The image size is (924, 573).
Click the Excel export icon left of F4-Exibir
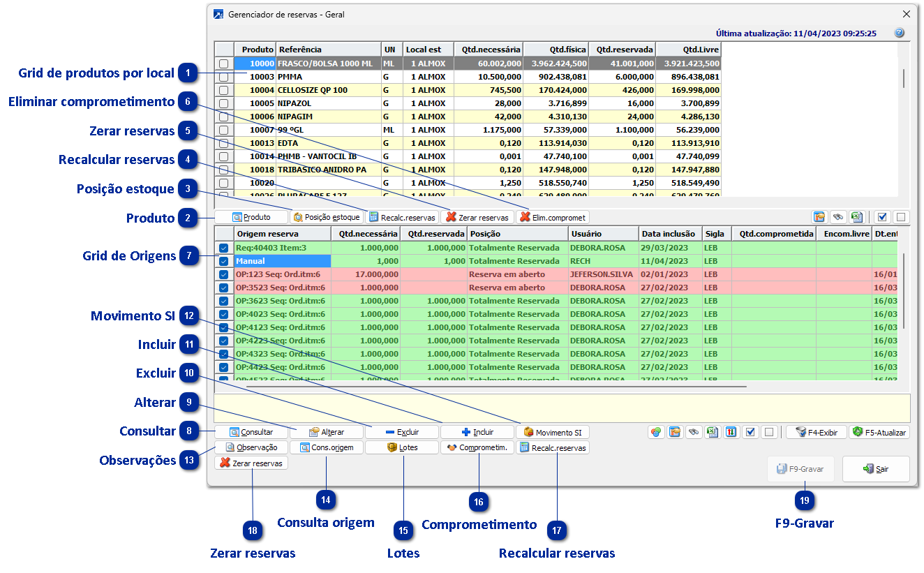712,432
